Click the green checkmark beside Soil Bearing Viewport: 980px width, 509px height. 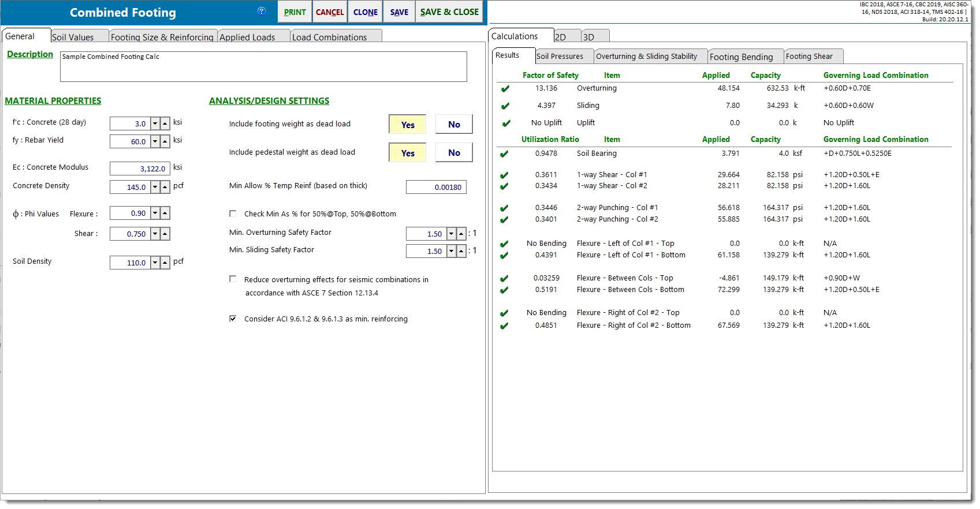pyautogui.click(x=505, y=154)
